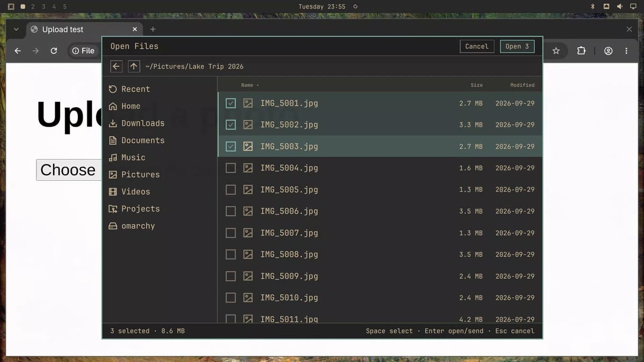Sort files by the Name column
Screen dimensions: 644x362
pos(250,85)
